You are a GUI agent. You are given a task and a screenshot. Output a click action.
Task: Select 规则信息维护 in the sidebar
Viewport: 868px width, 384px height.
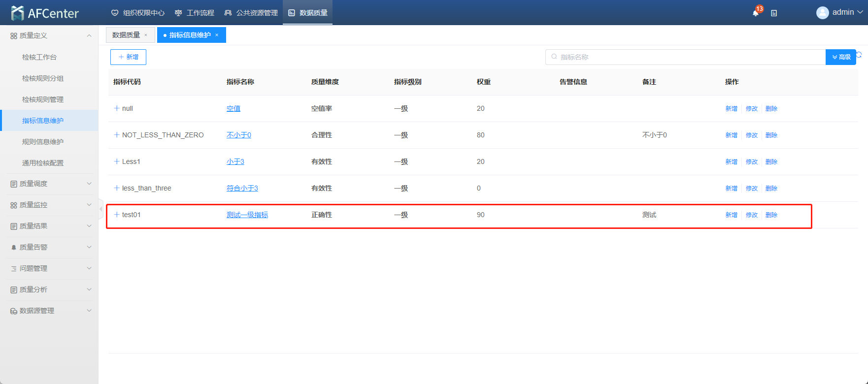(43, 142)
